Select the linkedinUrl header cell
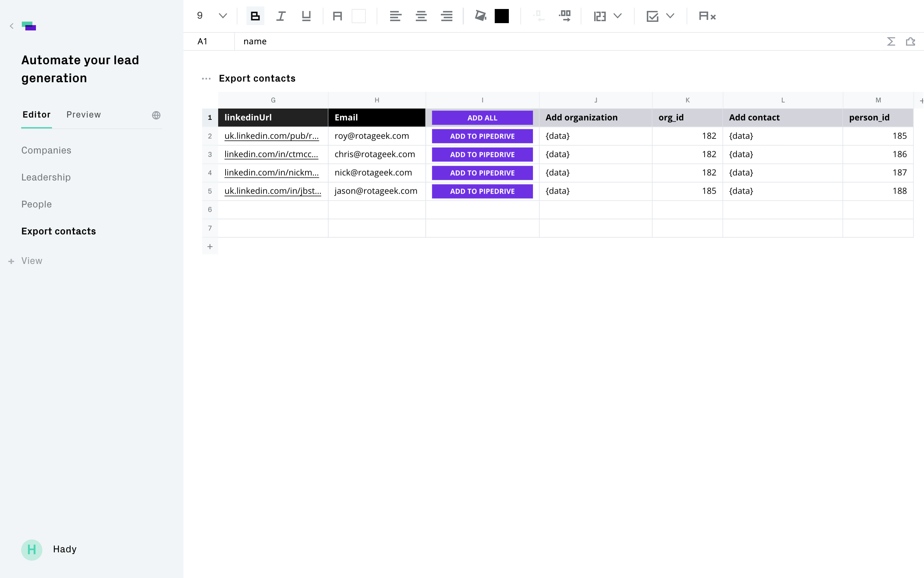The height and width of the screenshot is (578, 924). 273,117
